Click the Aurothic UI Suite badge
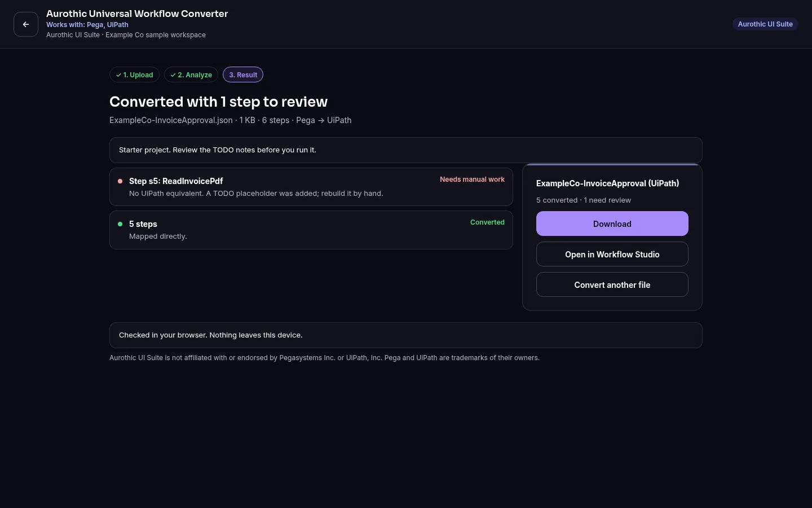Image resolution: width=812 pixels, height=508 pixels. click(x=765, y=24)
